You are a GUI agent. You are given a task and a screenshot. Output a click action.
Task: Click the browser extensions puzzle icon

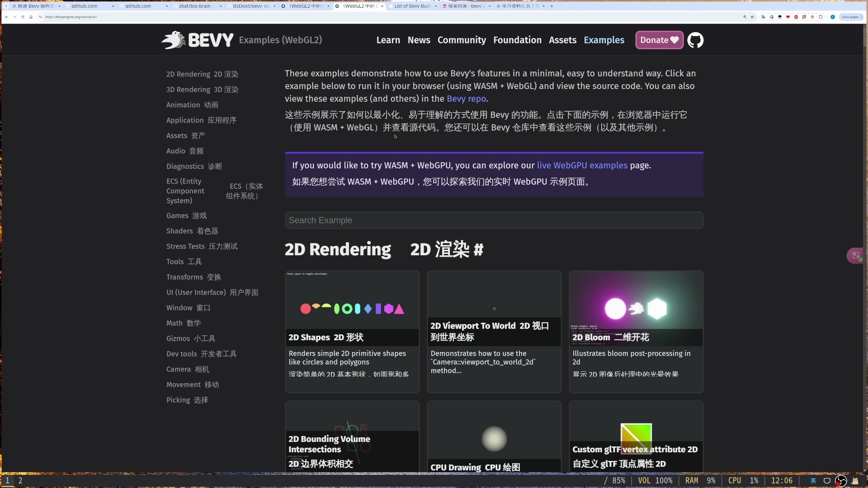pyautogui.click(x=821, y=17)
